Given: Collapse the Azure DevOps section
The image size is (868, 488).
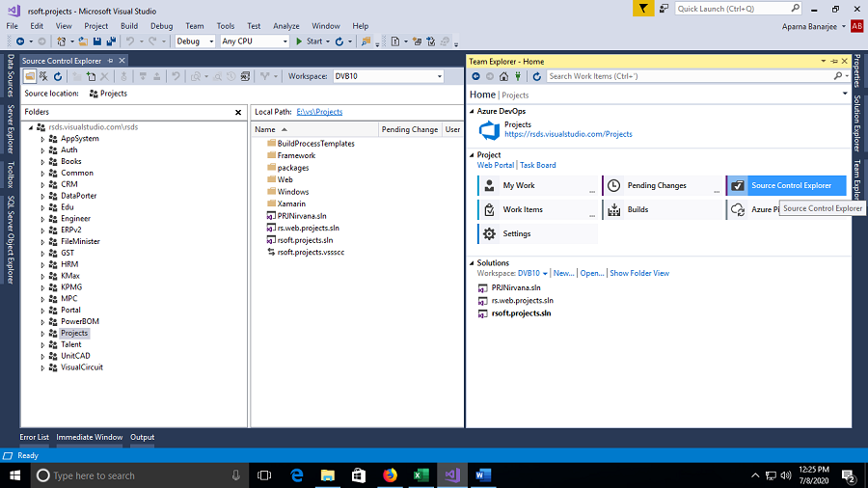Looking at the screenshot, I should (x=473, y=111).
